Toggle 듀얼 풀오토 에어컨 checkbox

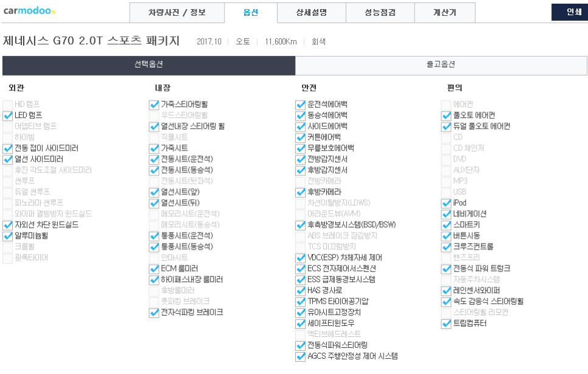(446, 127)
